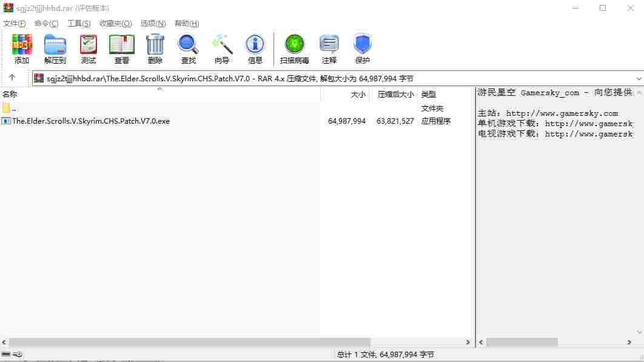Open the 文件(F) menu
644x362 pixels.
click(15, 24)
